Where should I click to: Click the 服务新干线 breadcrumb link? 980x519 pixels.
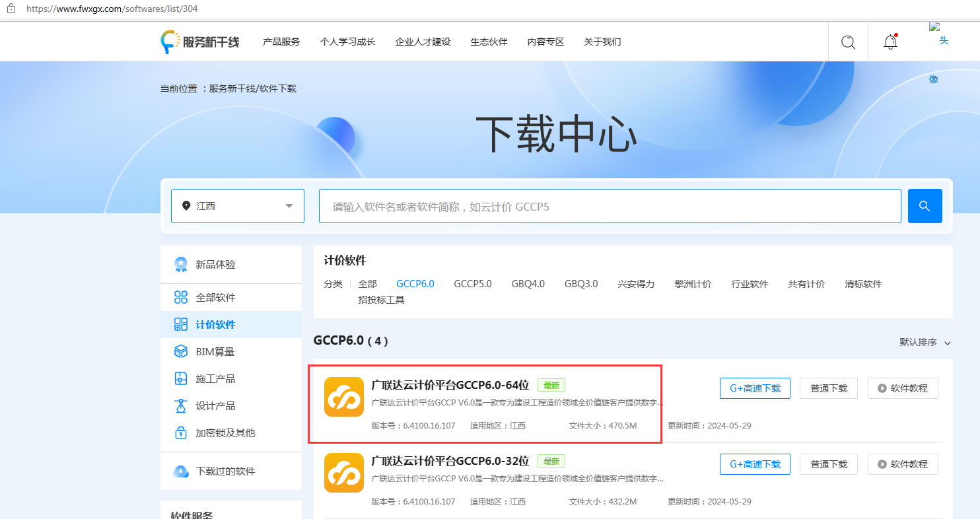[233, 88]
